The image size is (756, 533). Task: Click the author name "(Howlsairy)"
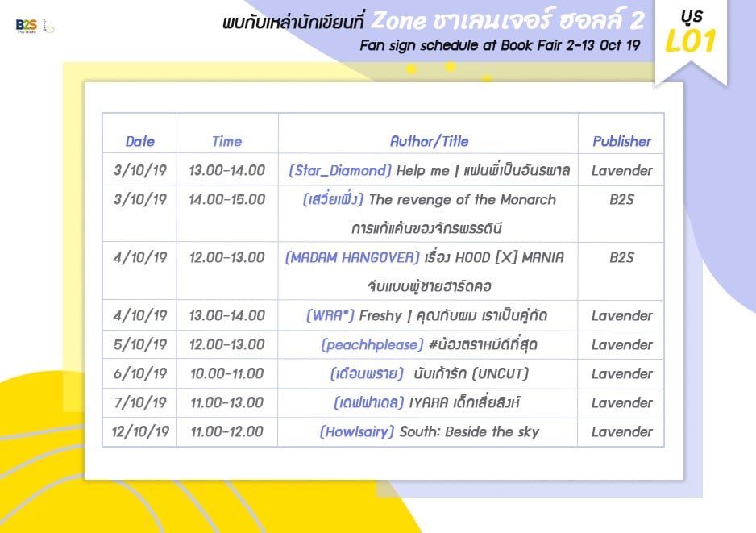click(x=357, y=431)
